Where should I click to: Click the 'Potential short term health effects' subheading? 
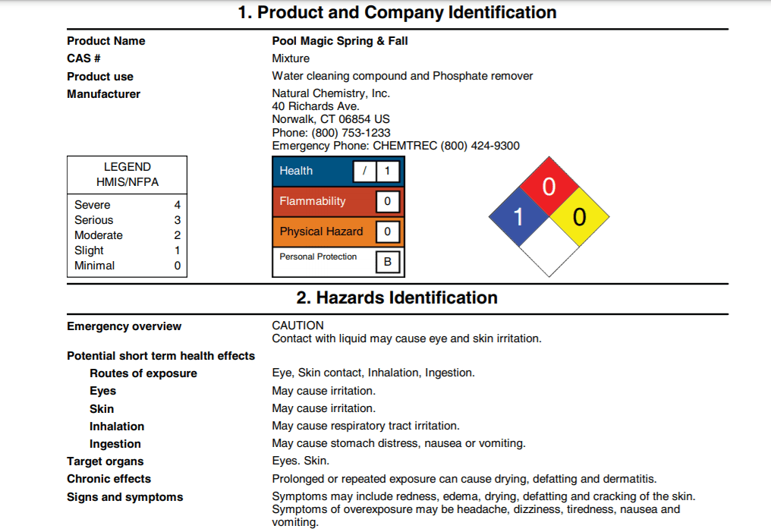[x=161, y=356]
